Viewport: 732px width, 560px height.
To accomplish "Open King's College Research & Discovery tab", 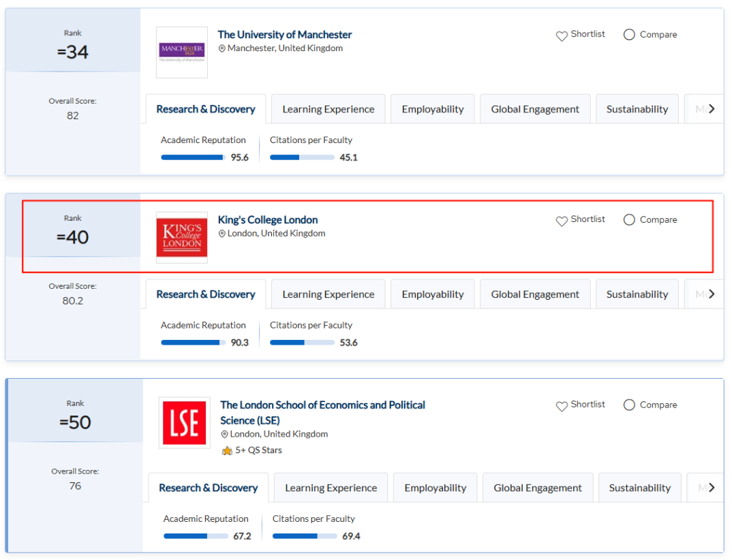I will click(x=206, y=294).
